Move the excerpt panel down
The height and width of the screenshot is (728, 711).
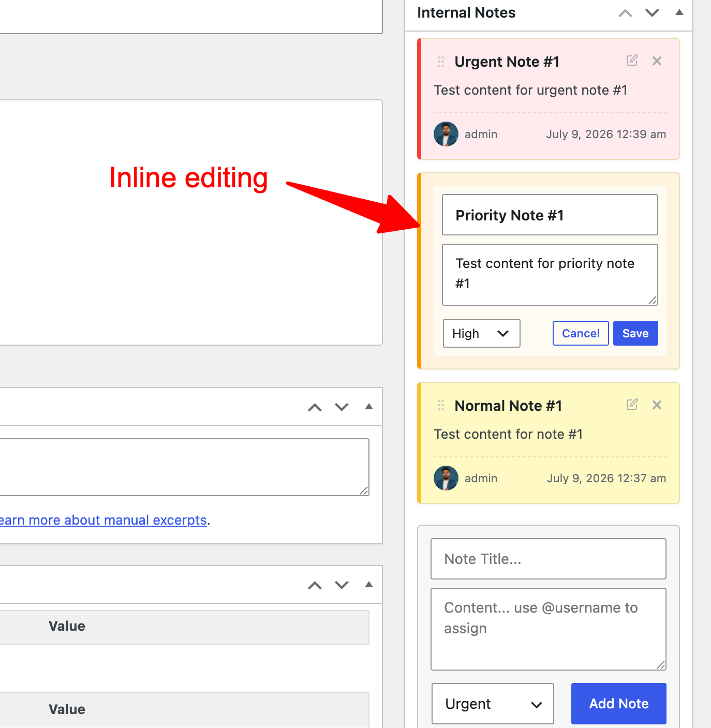click(x=342, y=407)
